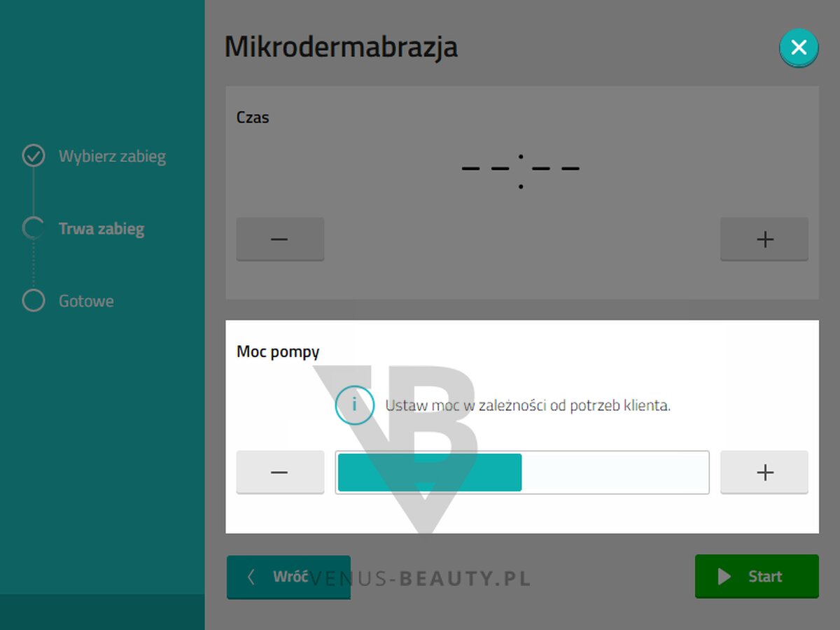
Task: Click the Czas label
Action: [x=253, y=117]
